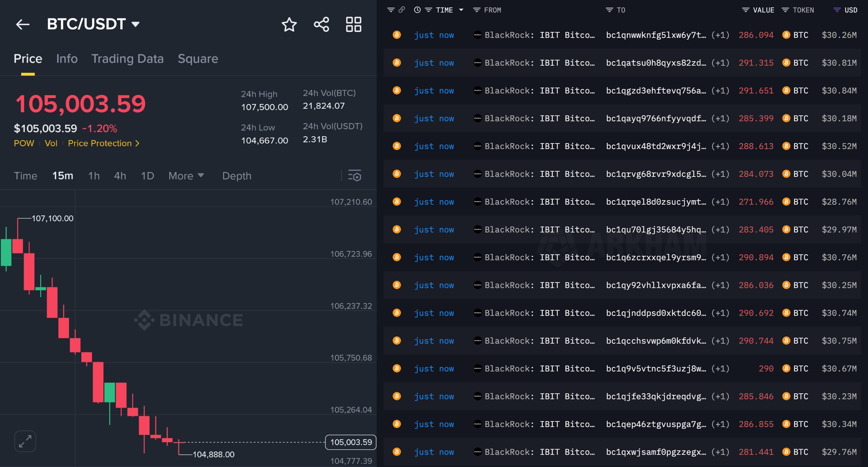This screenshot has height=467, width=868.
Task: Open the share options via the share icon
Action: click(321, 24)
